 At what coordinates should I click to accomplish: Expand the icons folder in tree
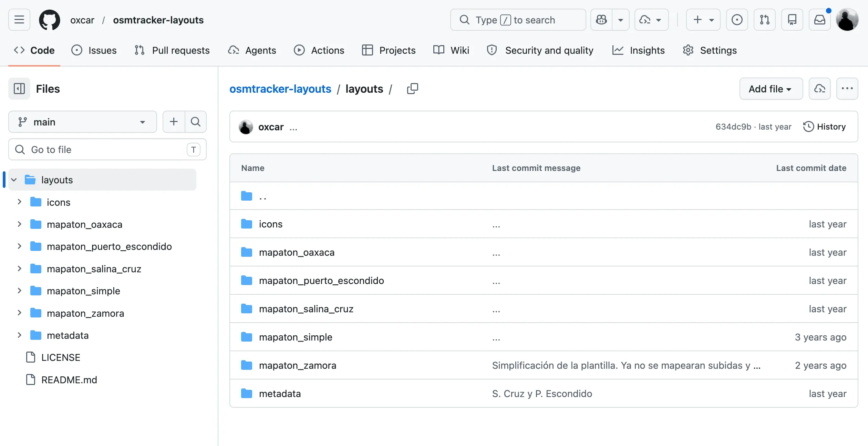[x=20, y=202]
